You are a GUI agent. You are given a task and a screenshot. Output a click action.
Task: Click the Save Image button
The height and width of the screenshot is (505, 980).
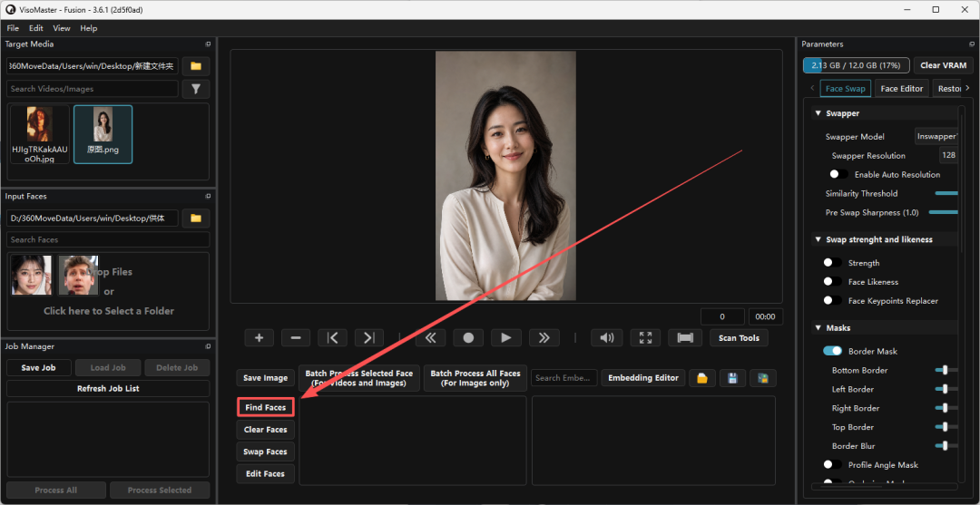coord(266,378)
